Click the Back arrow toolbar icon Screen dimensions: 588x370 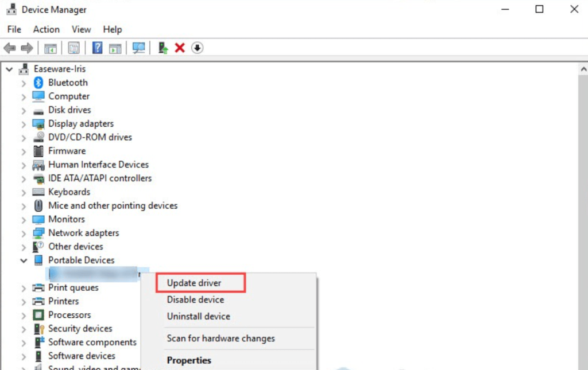pos(10,48)
